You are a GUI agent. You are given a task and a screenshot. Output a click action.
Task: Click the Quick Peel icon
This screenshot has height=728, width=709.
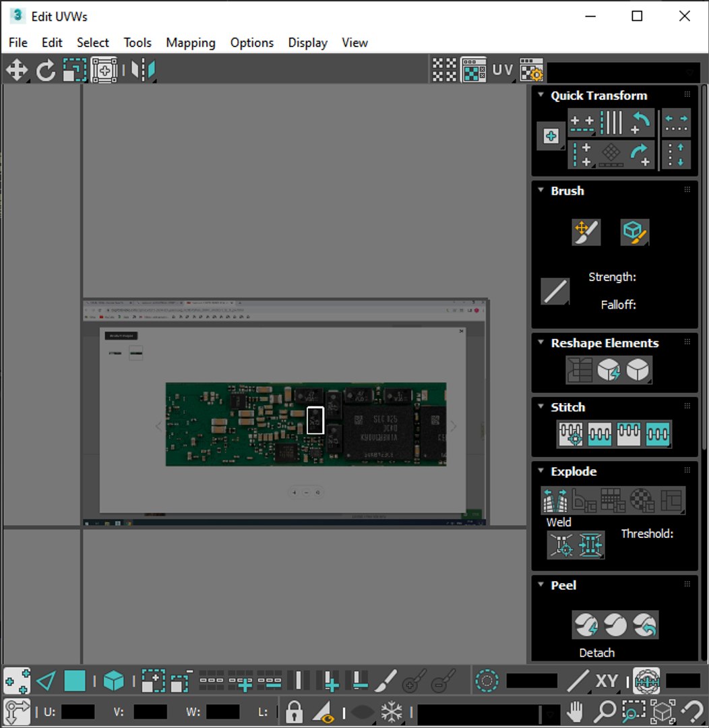click(586, 625)
